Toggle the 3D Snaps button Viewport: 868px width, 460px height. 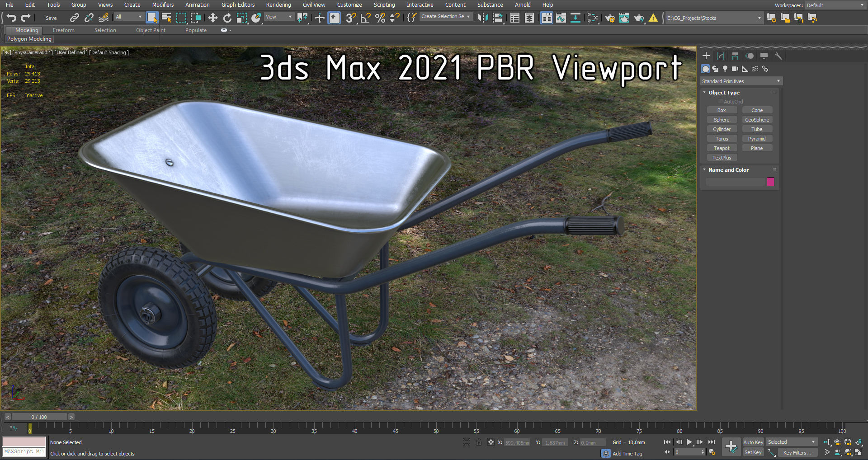(351, 18)
